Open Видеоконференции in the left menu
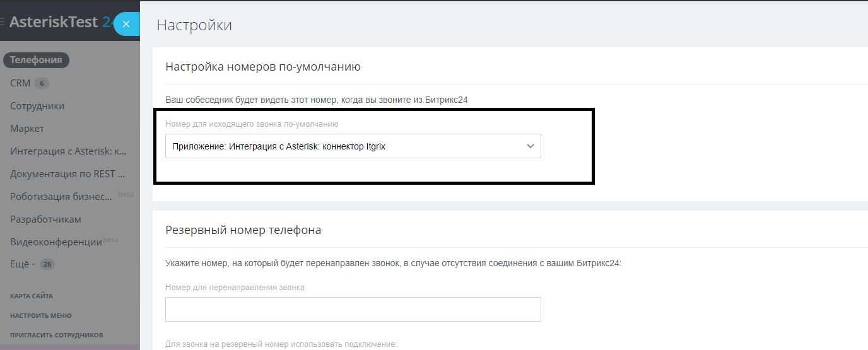The width and height of the screenshot is (868, 350). tap(56, 242)
